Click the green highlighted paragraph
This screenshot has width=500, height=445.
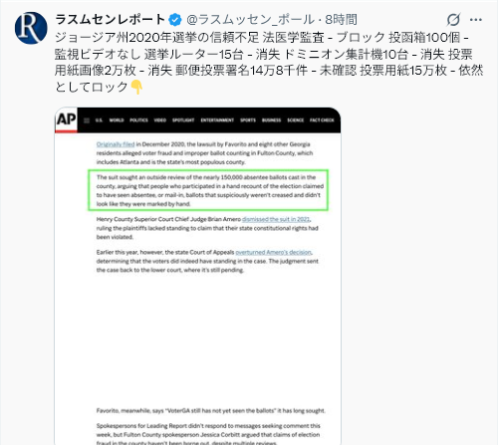pyautogui.click(x=208, y=190)
